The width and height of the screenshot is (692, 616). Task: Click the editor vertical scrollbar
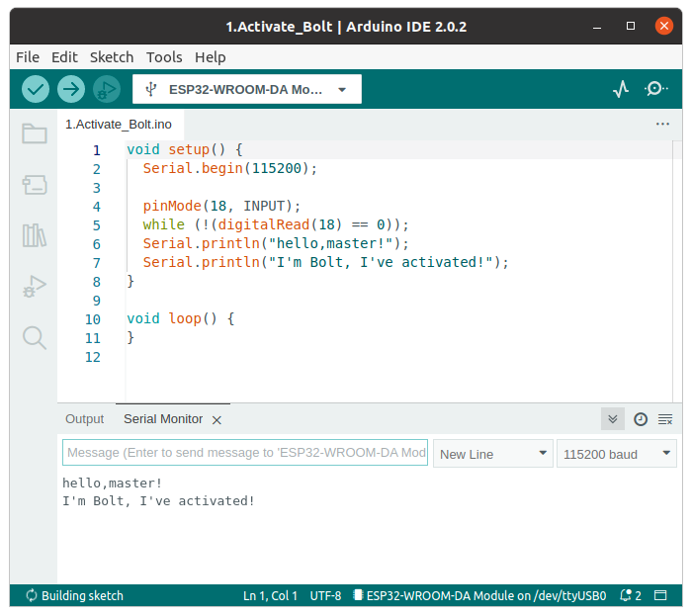tap(677, 271)
